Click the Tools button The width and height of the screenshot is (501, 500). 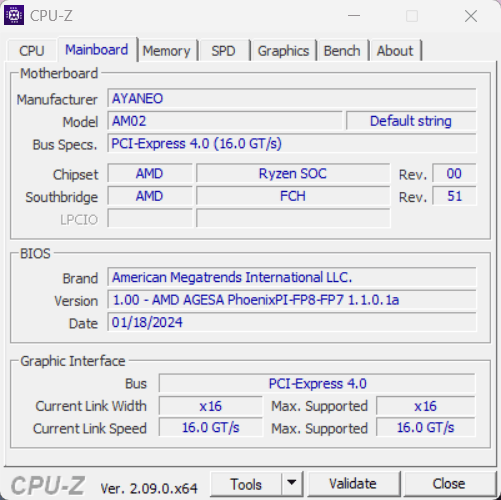(x=246, y=484)
